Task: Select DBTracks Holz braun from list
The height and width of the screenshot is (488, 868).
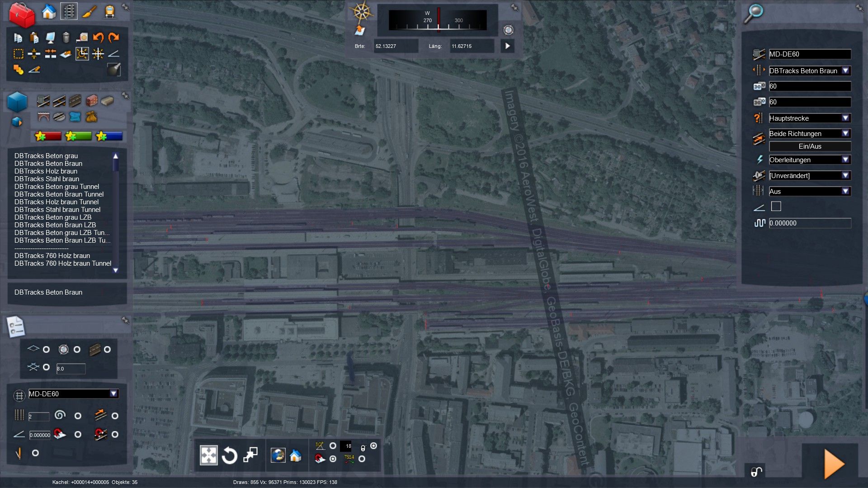Action: pyautogui.click(x=46, y=171)
